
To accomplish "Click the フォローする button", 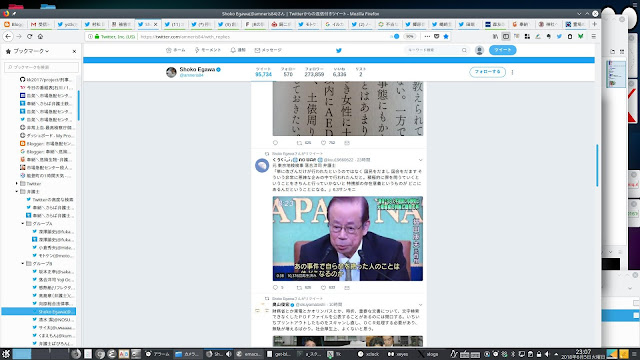I will pos(487,72).
